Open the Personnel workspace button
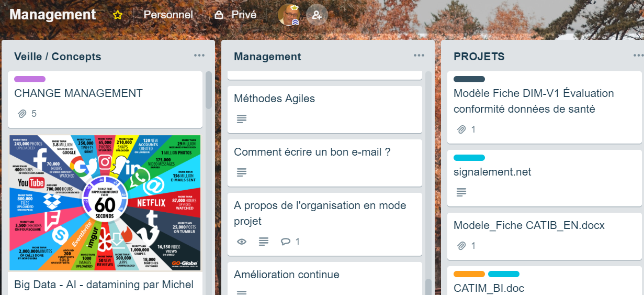 [x=168, y=15]
